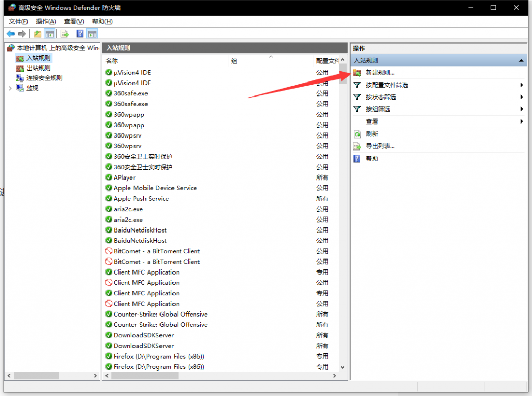This screenshot has width=532, height=396.
Task: Open the 文件(F) menu
Action: click(18, 21)
